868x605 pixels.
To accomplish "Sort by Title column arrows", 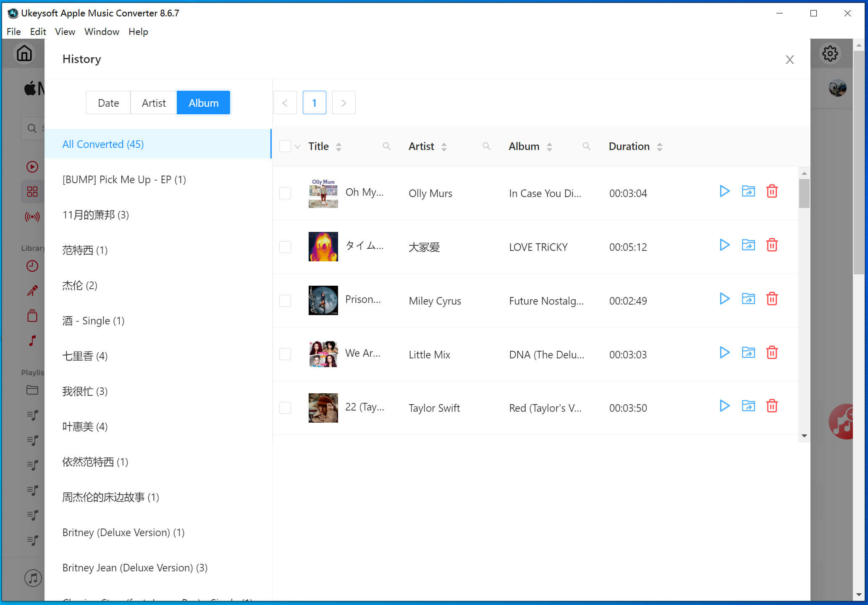I will pyautogui.click(x=338, y=147).
